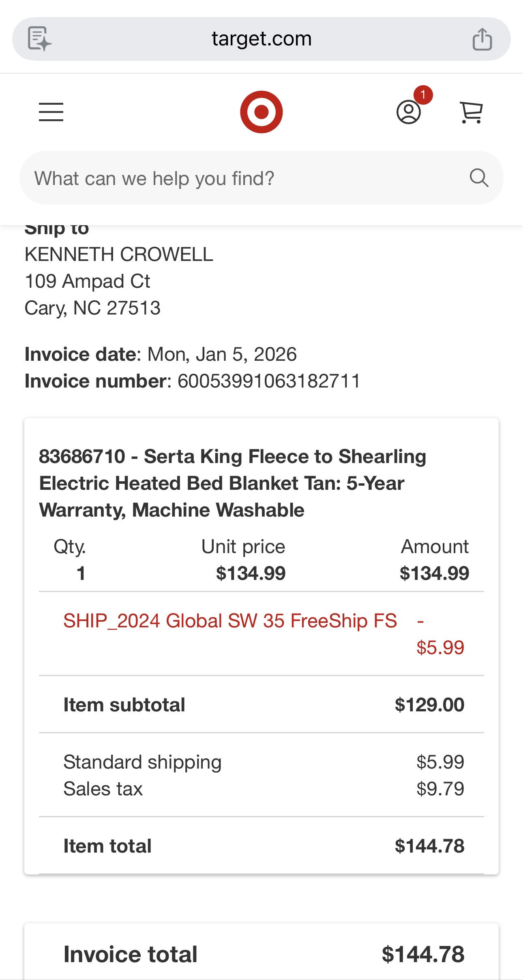Tap the Serta King Fleece blanket title
Screen dimensions: 523x980
233,483
